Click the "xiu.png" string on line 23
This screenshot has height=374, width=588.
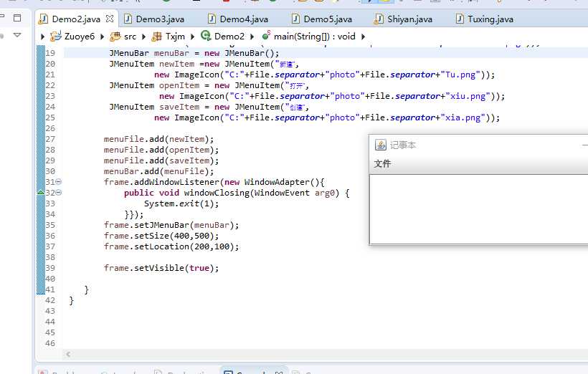coord(468,96)
